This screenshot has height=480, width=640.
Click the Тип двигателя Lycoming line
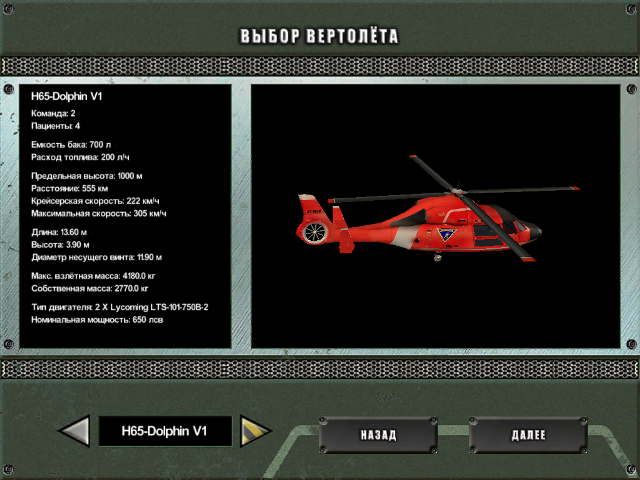(120, 306)
